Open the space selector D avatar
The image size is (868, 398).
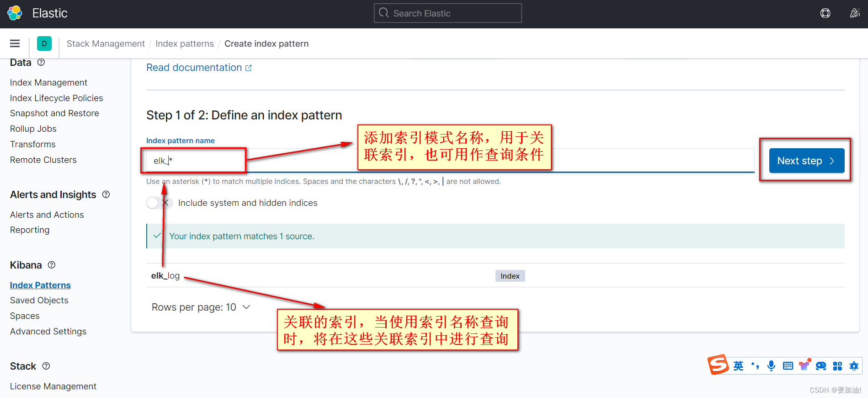click(x=44, y=43)
